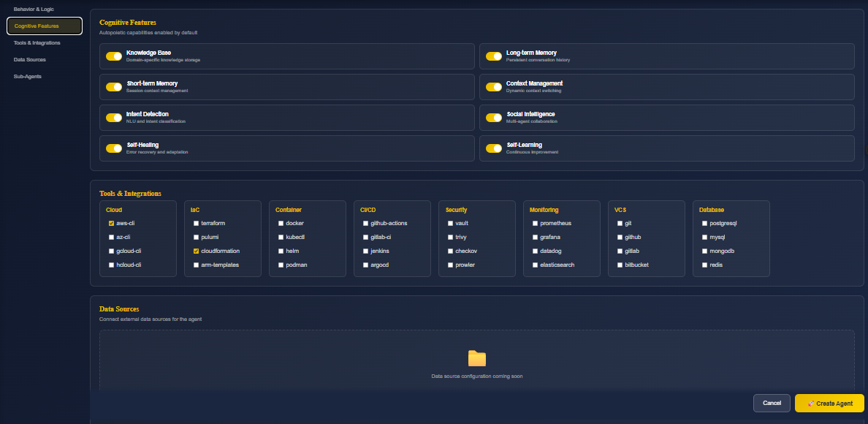Check the docker checkbox
The width and height of the screenshot is (868, 424).
(x=281, y=224)
